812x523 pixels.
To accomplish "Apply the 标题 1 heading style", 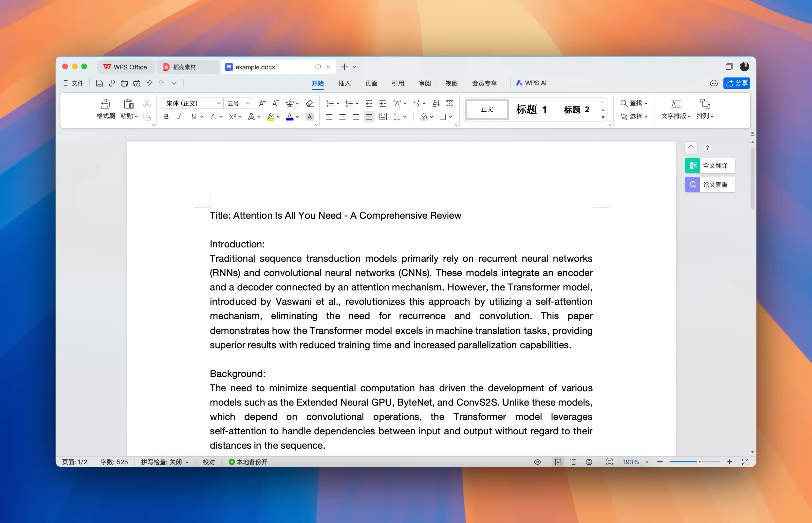I will pyautogui.click(x=531, y=109).
